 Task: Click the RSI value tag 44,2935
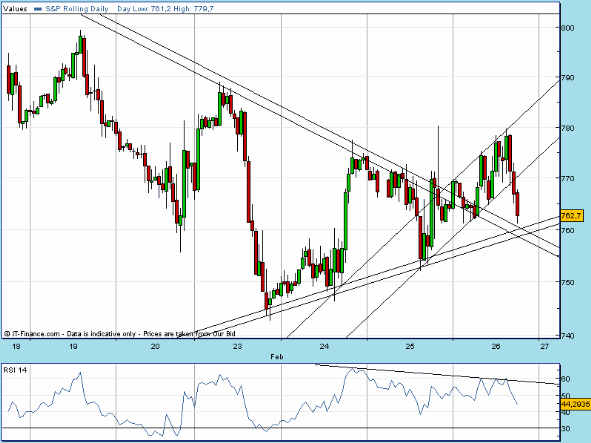coord(575,404)
